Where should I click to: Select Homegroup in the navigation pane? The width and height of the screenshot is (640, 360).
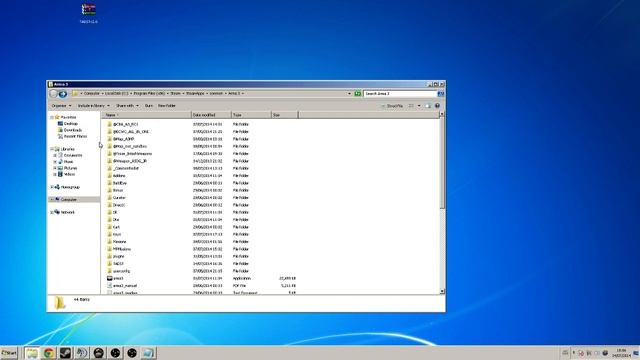click(x=70, y=187)
